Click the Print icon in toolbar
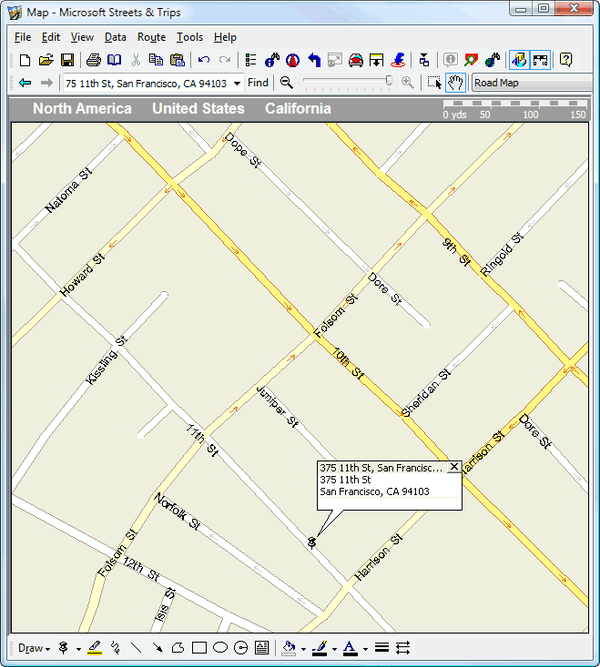 93,61
